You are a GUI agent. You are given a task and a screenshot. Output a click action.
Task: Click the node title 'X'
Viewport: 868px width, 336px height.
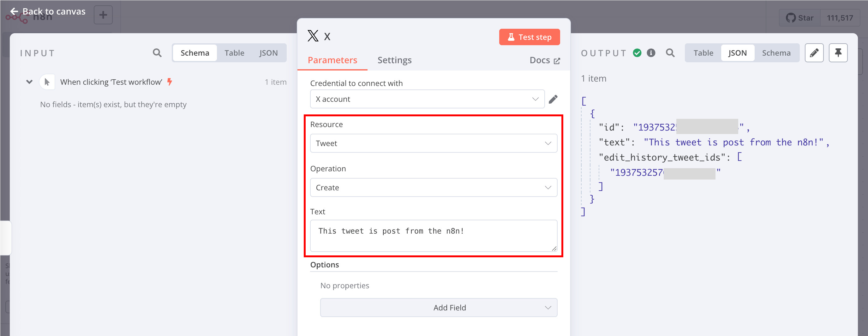327,36
